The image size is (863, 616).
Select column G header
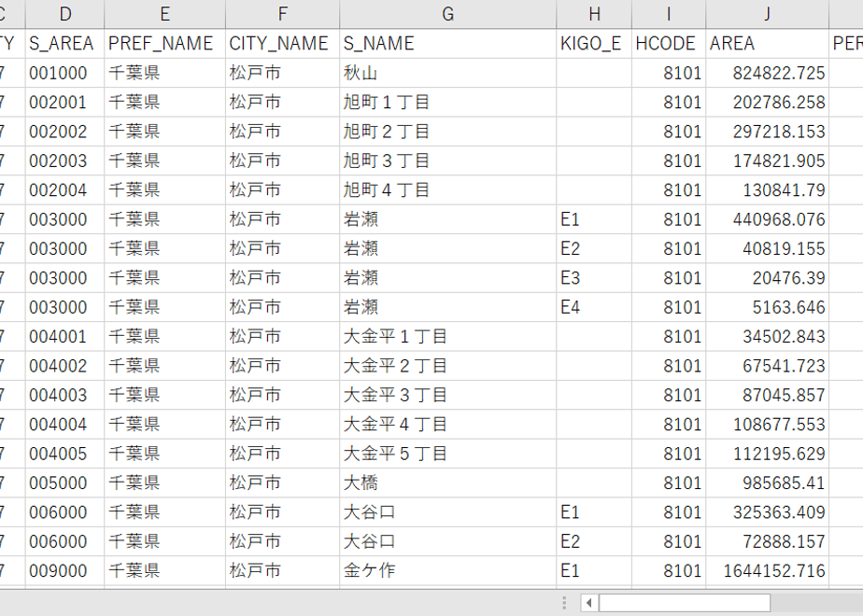(447, 14)
